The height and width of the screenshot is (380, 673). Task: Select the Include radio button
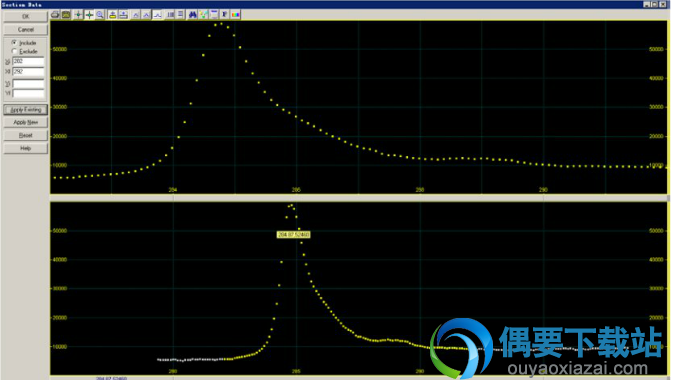coord(14,43)
